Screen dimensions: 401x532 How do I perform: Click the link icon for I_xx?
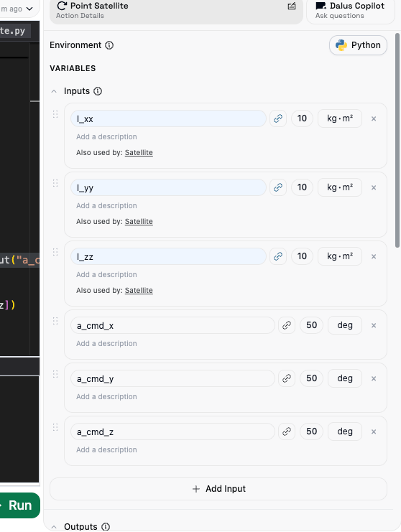pyautogui.click(x=278, y=118)
